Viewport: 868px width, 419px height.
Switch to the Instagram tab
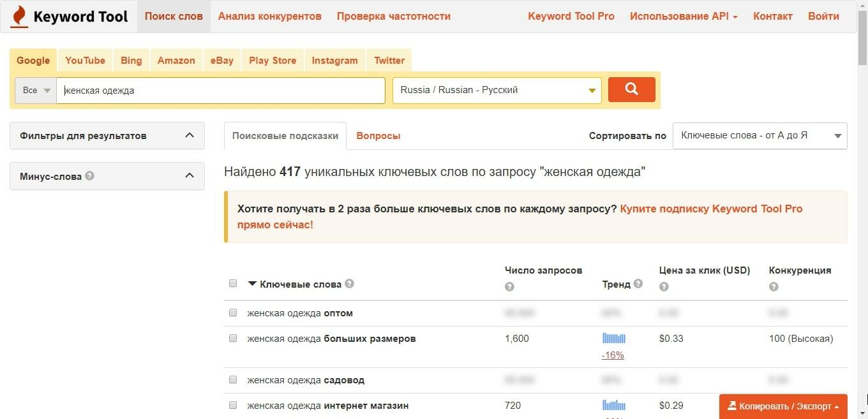tap(334, 61)
